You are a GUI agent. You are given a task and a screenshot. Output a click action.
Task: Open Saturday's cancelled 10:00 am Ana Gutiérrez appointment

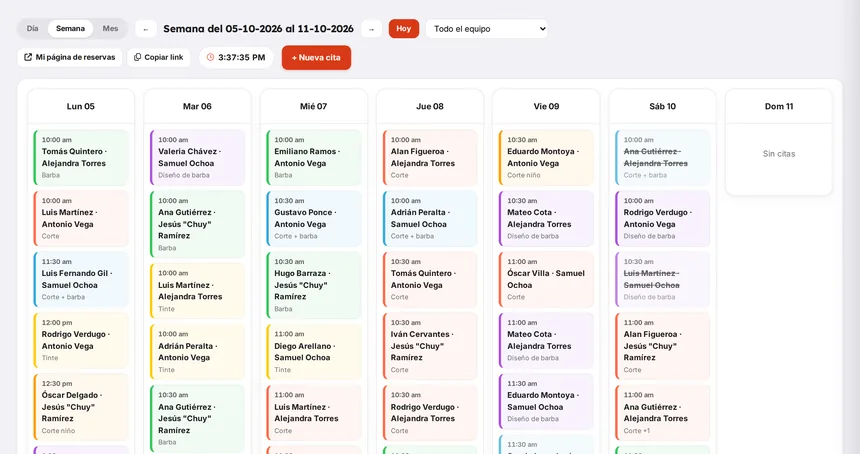(663, 157)
